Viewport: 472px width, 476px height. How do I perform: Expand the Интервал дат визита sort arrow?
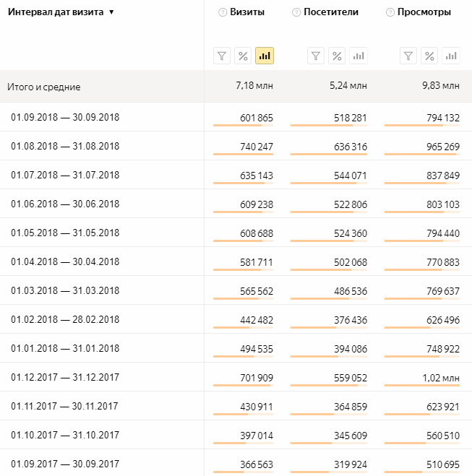point(111,13)
